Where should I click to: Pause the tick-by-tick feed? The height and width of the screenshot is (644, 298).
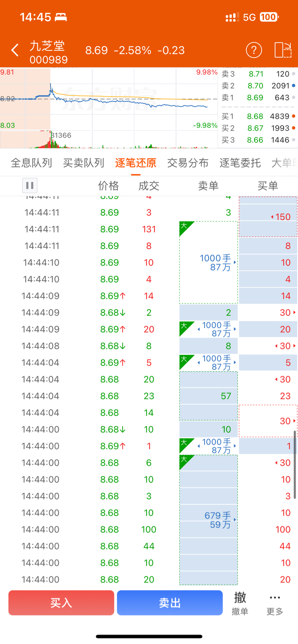pyautogui.click(x=29, y=186)
